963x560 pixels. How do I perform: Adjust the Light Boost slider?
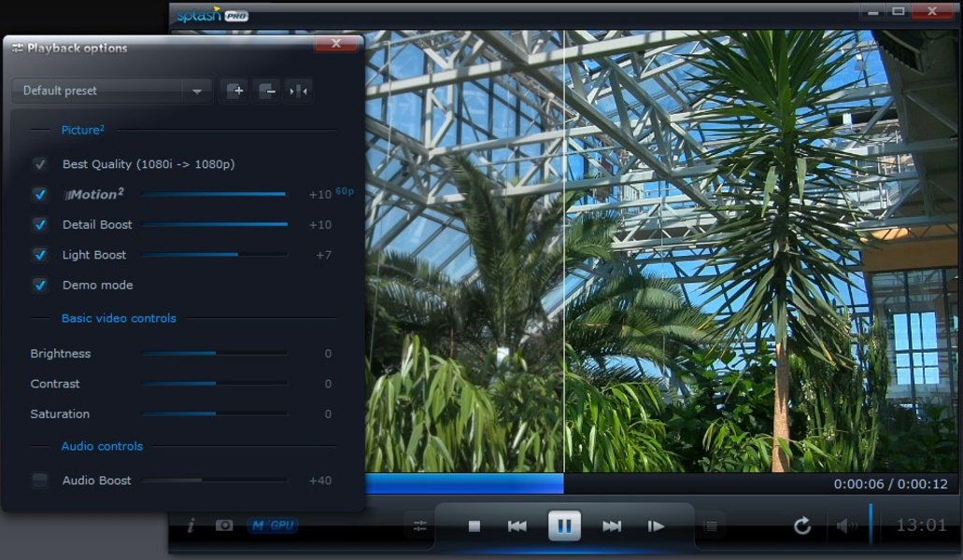214,255
